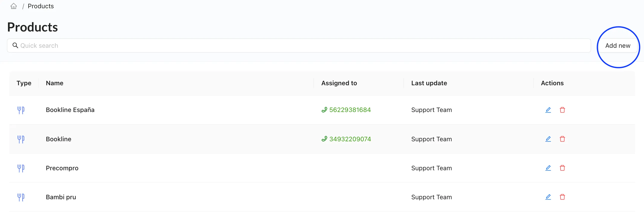The image size is (644, 216).
Task: Sort by the Name column header
Action: tap(54, 83)
